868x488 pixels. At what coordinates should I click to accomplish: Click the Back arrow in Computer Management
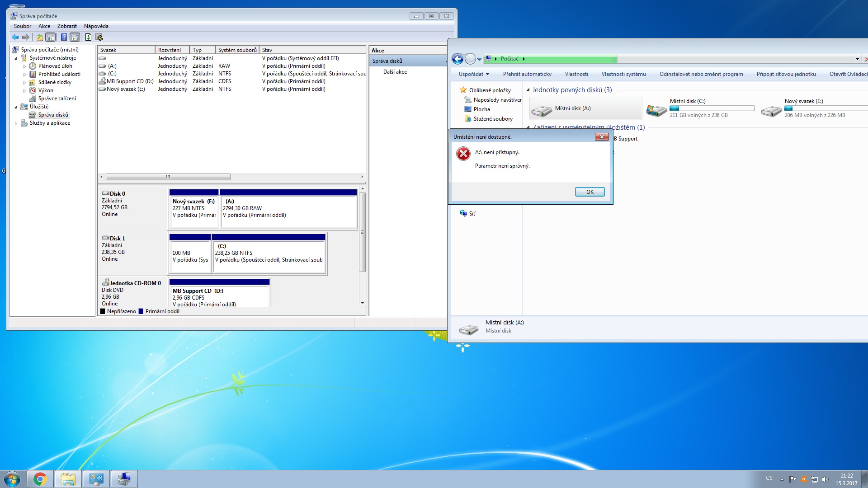15,37
